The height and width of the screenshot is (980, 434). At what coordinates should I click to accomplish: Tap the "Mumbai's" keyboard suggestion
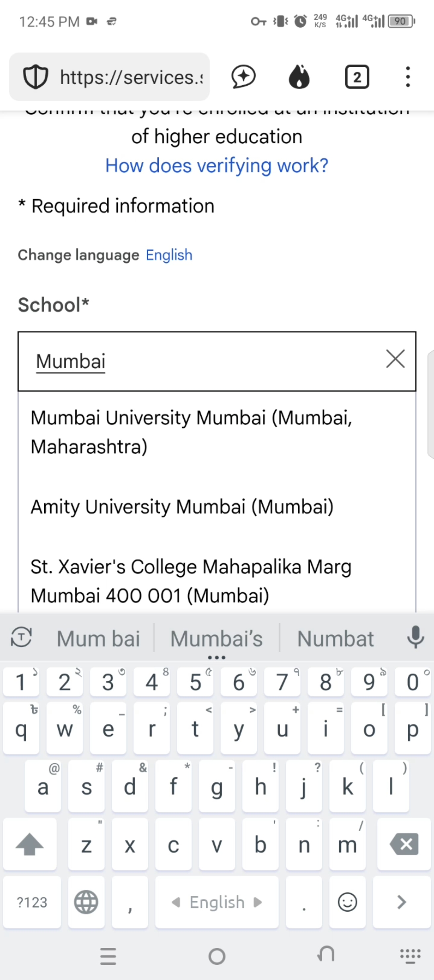217,638
